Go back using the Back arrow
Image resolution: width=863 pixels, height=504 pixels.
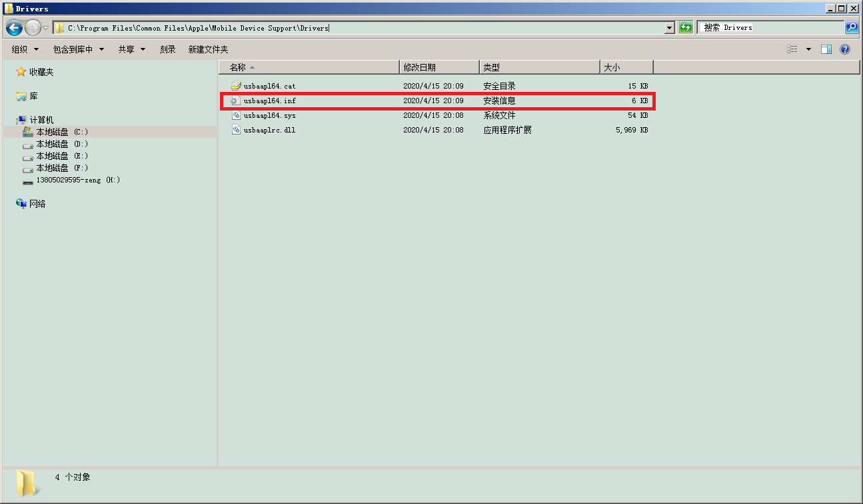pyautogui.click(x=14, y=28)
